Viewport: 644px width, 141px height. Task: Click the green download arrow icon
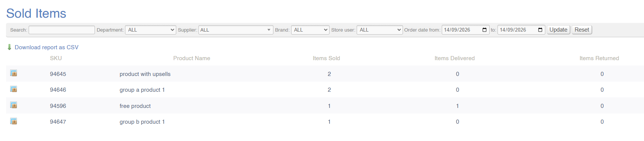click(x=9, y=47)
